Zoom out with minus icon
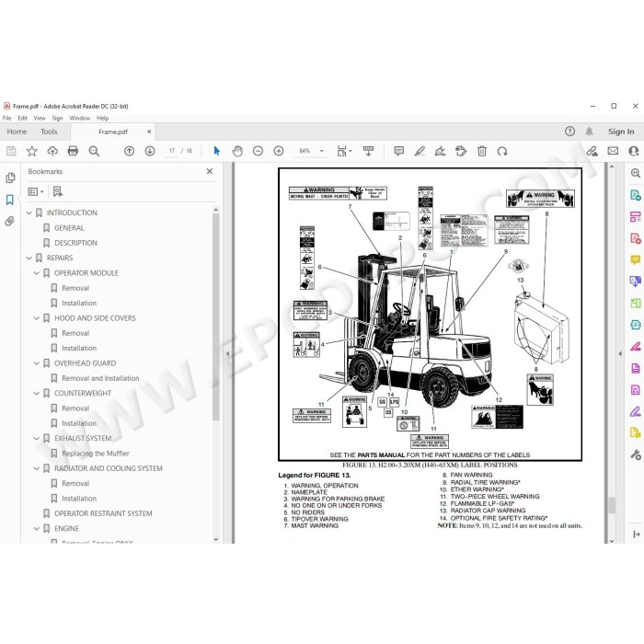The width and height of the screenshot is (644, 644). pyautogui.click(x=258, y=151)
